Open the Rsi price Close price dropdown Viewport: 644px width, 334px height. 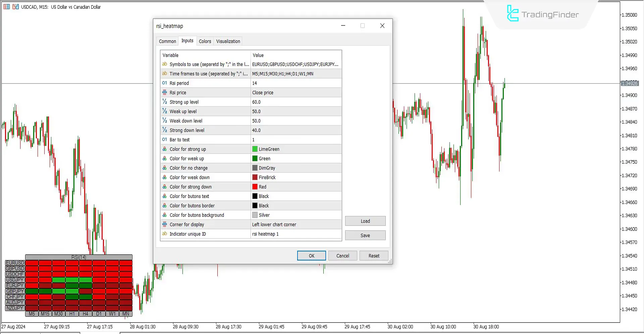(x=296, y=92)
